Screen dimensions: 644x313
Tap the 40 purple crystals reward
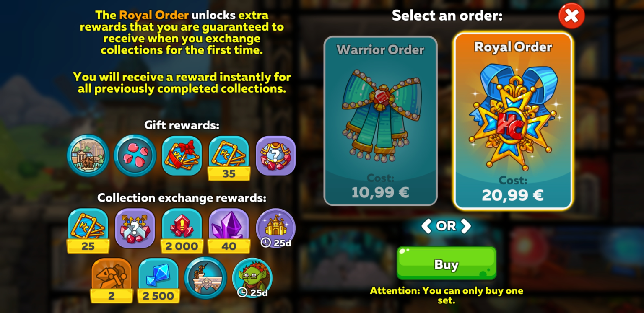point(229,230)
